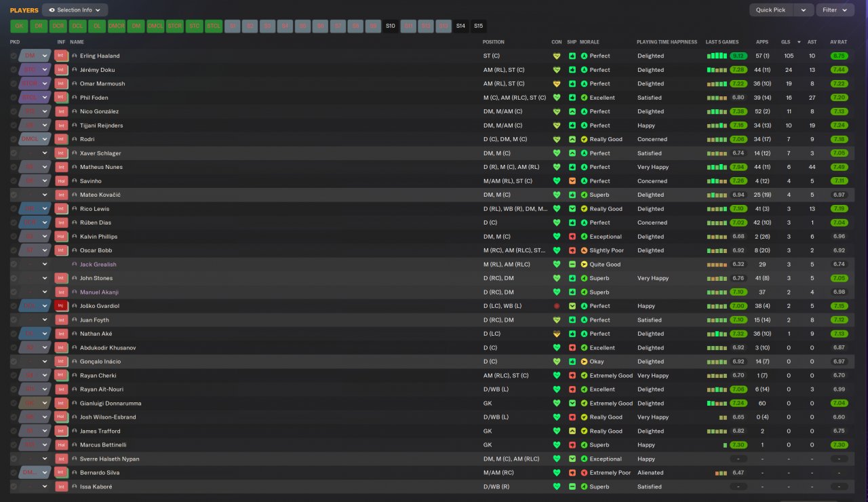Image resolution: width=868 pixels, height=502 pixels.
Task: Toggle the picked checkmark for Xaver Schlager
Action: [x=14, y=153]
